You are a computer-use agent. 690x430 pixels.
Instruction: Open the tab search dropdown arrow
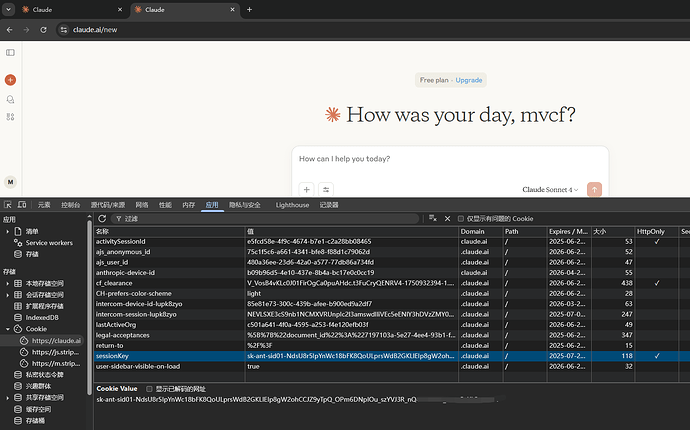pos(8,9)
